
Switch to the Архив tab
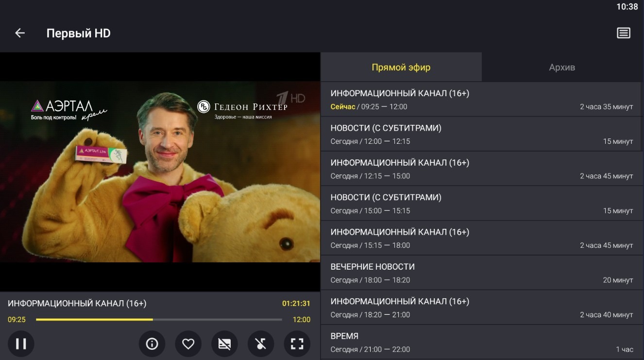pyautogui.click(x=562, y=67)
